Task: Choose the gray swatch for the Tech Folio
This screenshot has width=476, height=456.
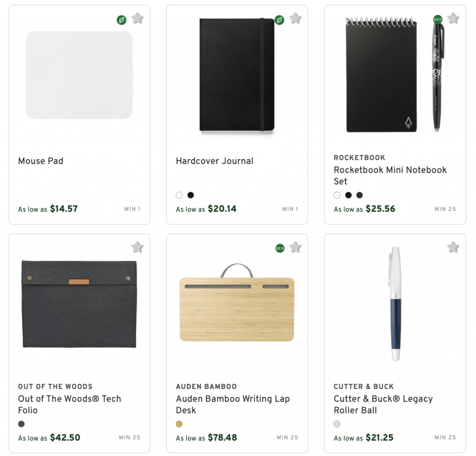Action: [x=21, y=424]
